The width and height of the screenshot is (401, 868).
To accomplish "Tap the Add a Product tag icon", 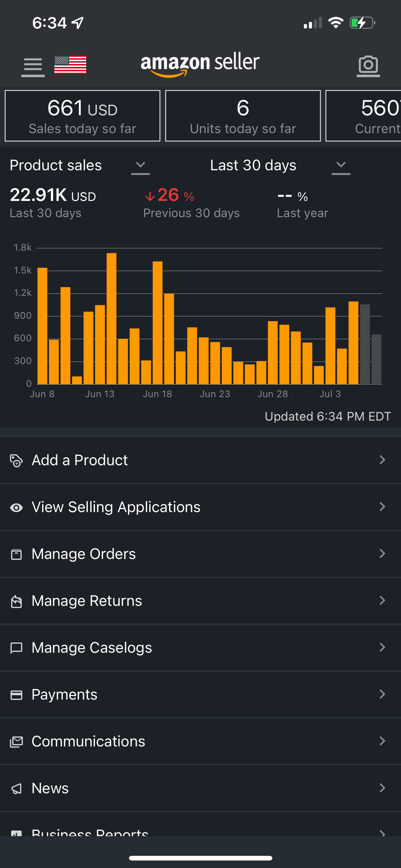I will tap(16, 461).
